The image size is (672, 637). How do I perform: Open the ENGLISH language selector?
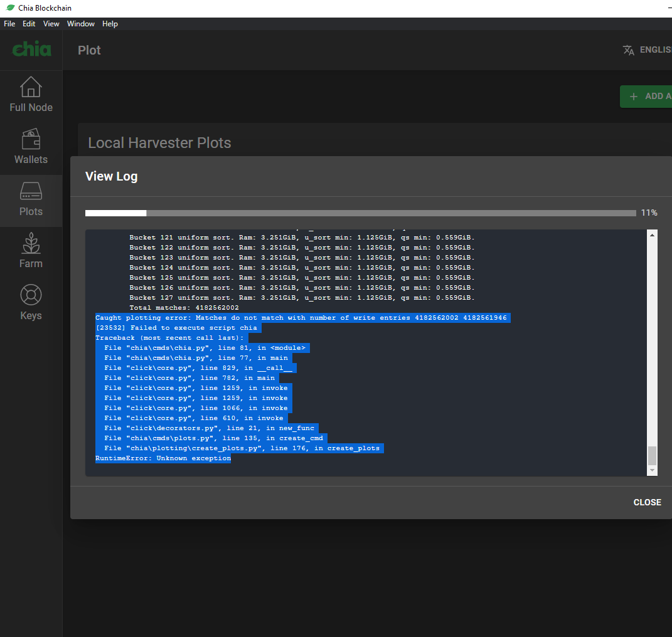656,50
